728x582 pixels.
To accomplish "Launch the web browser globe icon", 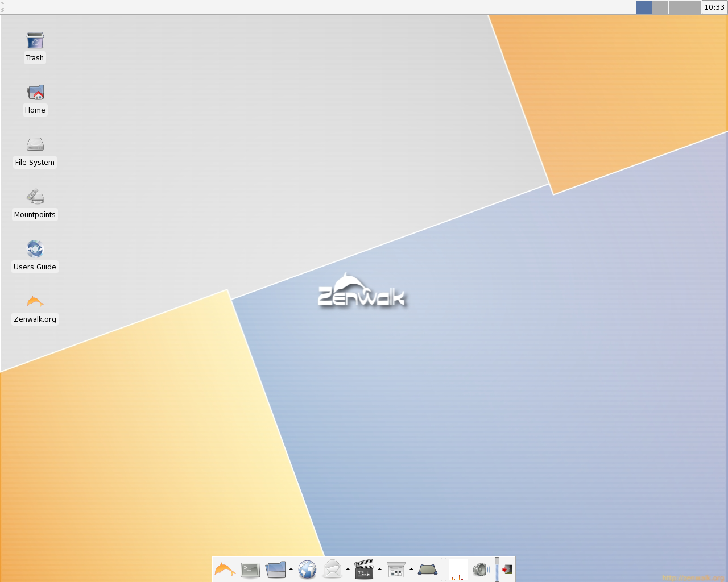I will coord(307,569).
